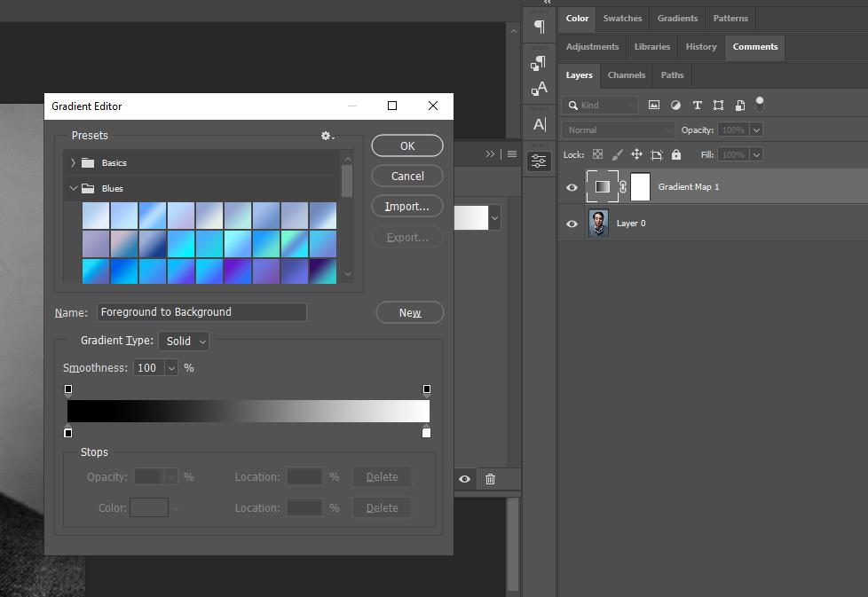Open the Gradient Editor presets gear menu
This screenshot has width=868, height=597.
click(x=325, y=136)
